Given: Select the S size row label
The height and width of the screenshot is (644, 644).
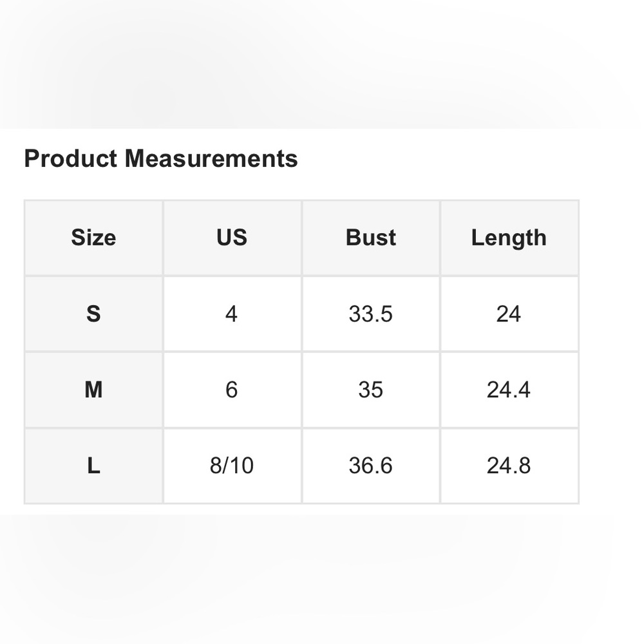Looking at the screenshot, I should pos(93,314).
